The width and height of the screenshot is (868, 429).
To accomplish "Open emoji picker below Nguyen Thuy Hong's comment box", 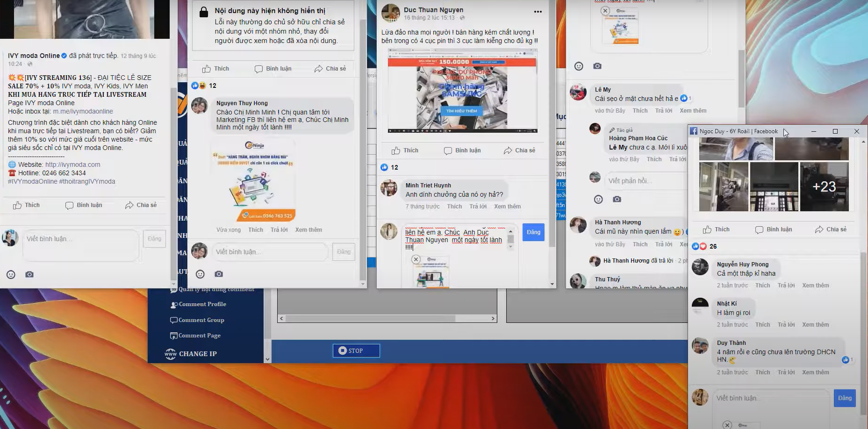I will click(x=200, y=274).
